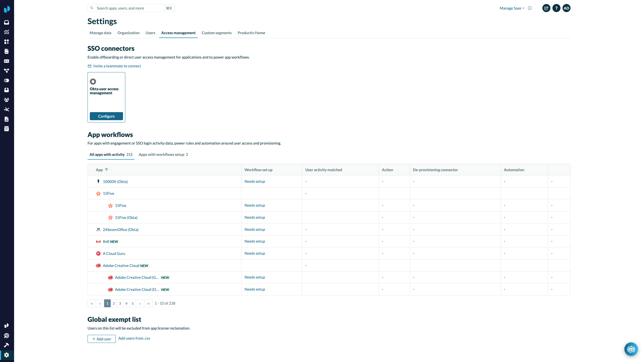The height and width of the screenshot is (362, 644).
Task: Click Invite a teammate to connect
Action: (117, 66)
